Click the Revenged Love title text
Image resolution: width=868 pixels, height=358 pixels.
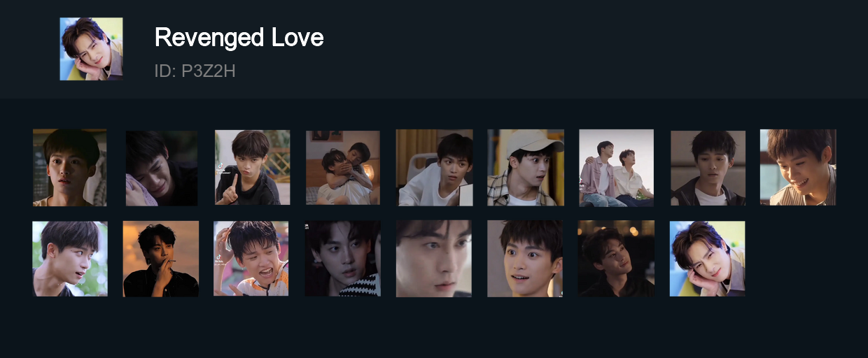239,37
